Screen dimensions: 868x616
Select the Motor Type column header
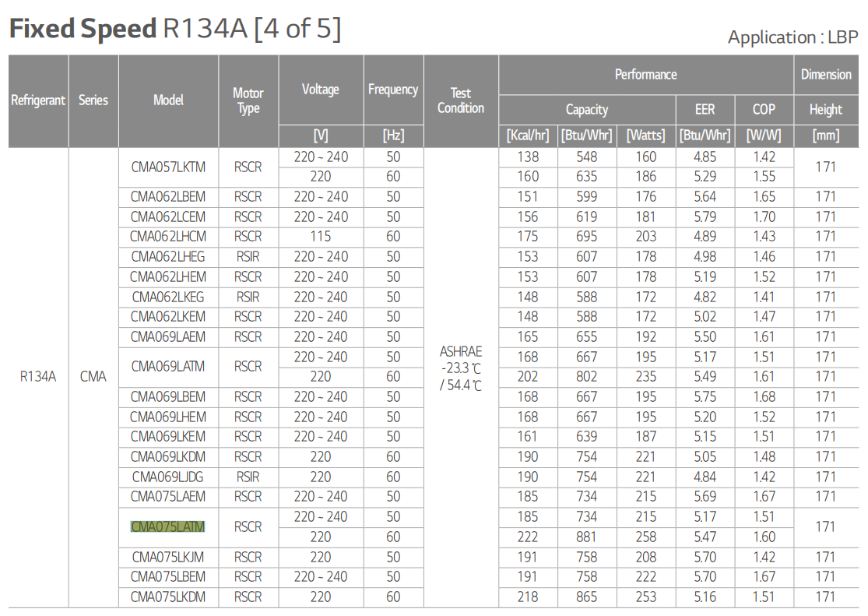pyautogui.click(x=248, y=100)
